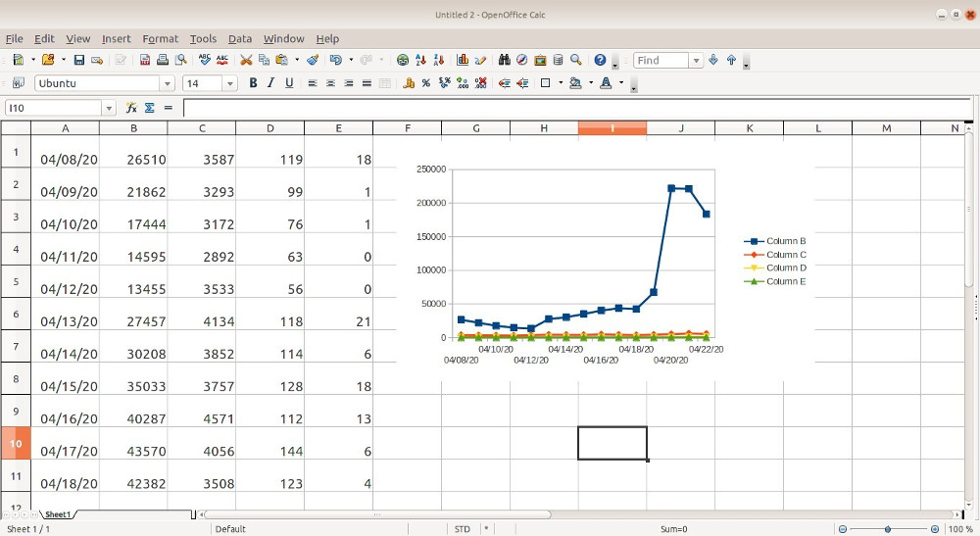Click Export as PDF icon
The height and width of the screenshot is (536, 980).
point(145,60)
